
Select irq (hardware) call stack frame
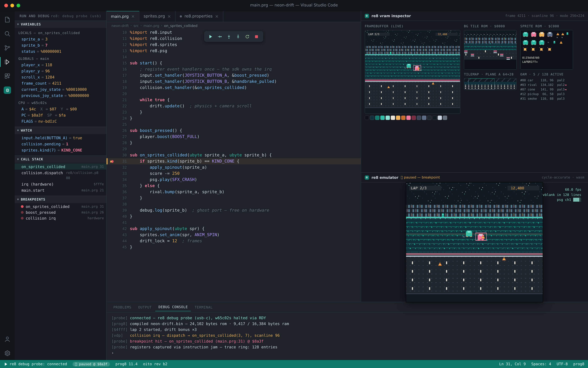(60, 184)
